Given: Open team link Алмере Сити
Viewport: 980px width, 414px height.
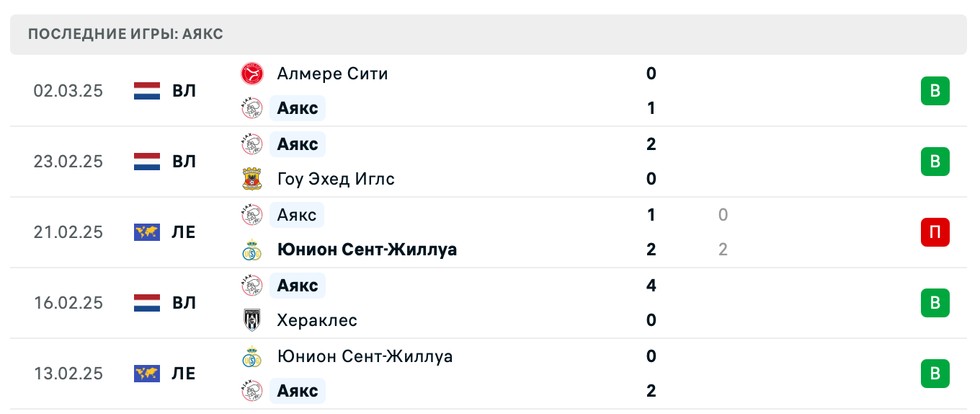Looking at the screenshot, I should pyautogui.click(x=332, y=74).
